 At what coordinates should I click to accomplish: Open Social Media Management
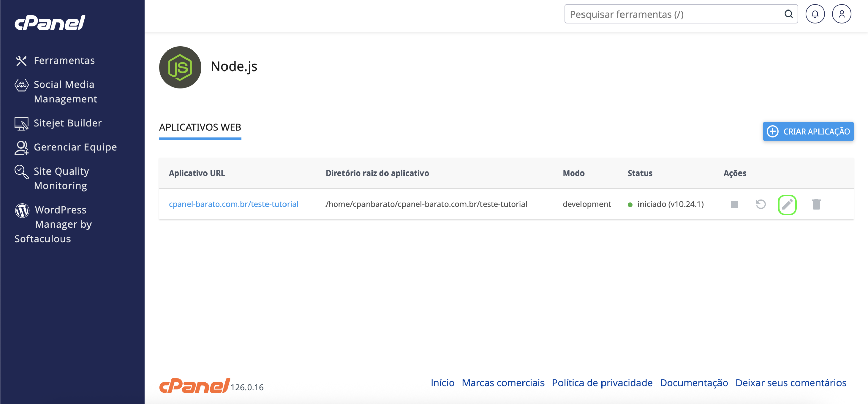point(65,92)
